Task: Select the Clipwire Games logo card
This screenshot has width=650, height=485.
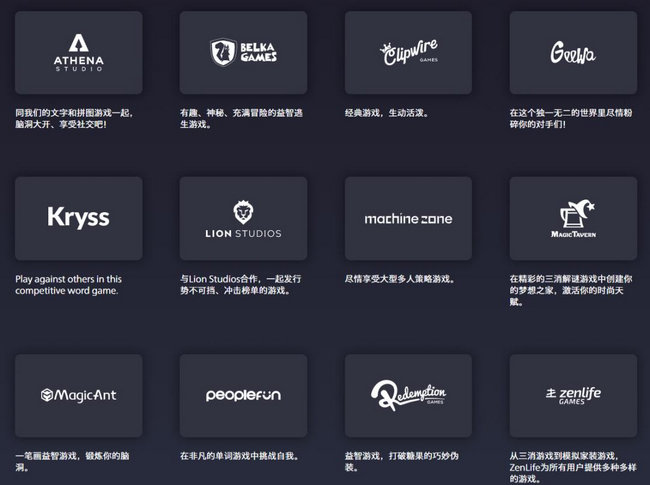Action: [x=408, y=53]
